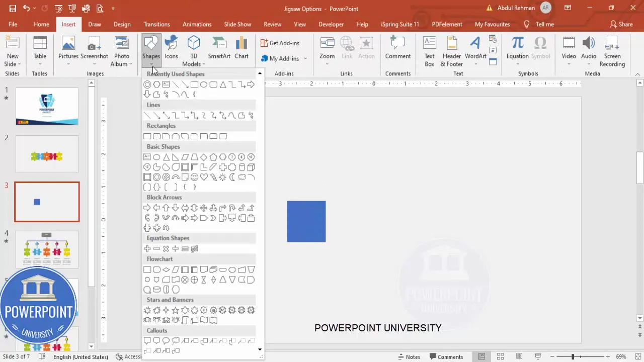Open the Notes pane button
Screen dimensions: 644x362
(x=409, y=356)
